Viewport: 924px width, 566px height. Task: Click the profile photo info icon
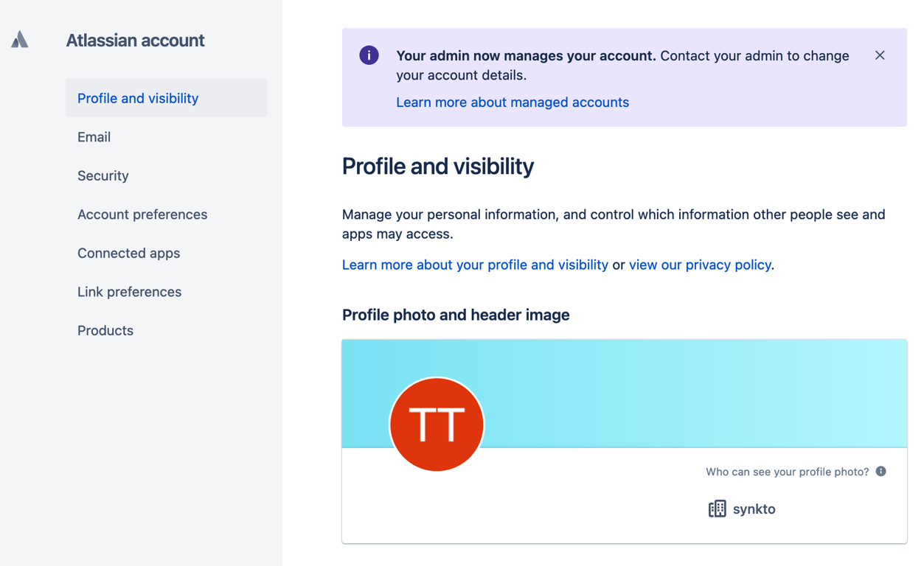pos(880,472)
